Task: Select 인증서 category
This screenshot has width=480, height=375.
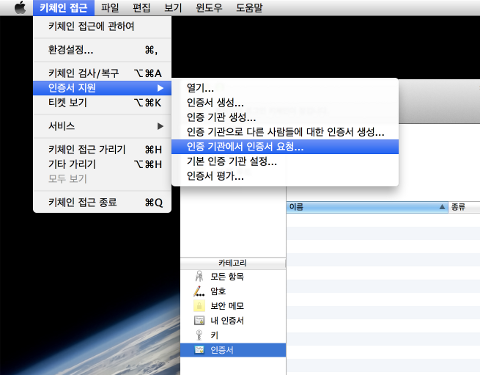Action: (x=233, y=350)
